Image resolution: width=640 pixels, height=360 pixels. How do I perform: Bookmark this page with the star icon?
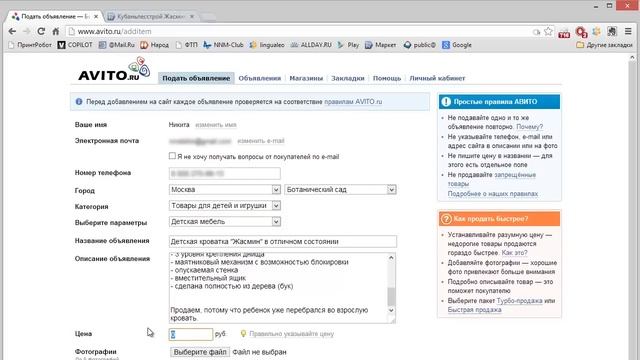pyautogui.click(x=548, y=31)
